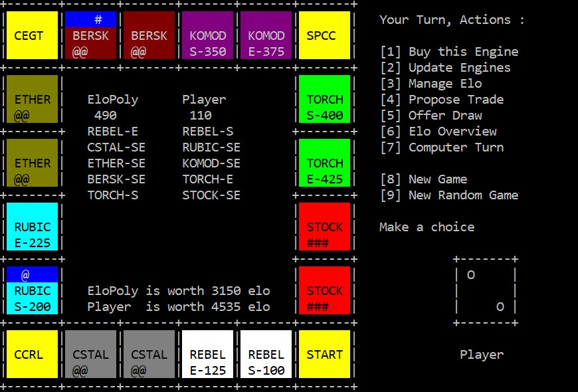Click the 'EloPoly' column header
This screenshot has width=578, height=392.
113,99
